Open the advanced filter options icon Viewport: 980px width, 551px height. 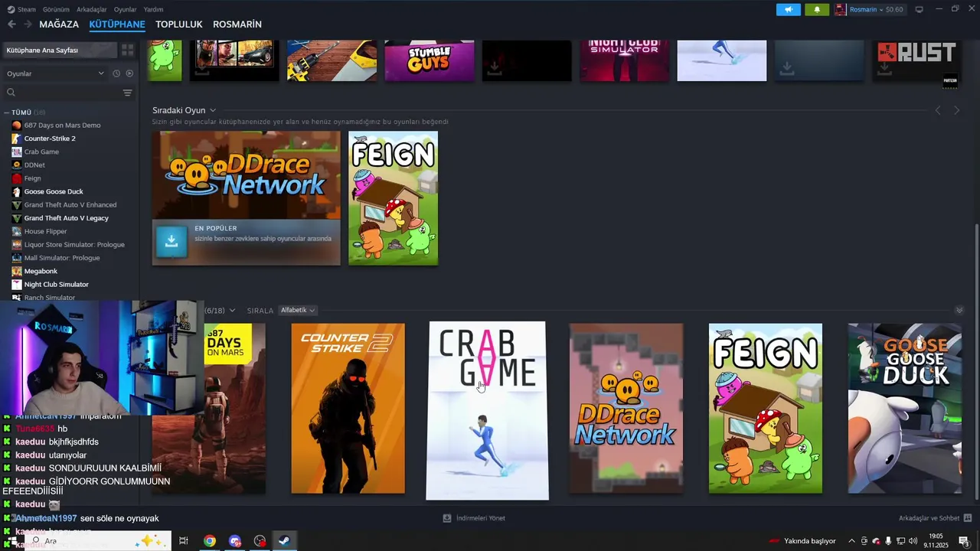coord(128,93)
